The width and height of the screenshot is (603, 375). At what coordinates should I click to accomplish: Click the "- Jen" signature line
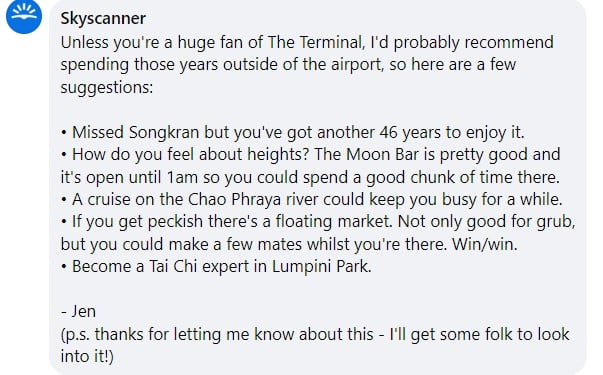pos(78,311)
